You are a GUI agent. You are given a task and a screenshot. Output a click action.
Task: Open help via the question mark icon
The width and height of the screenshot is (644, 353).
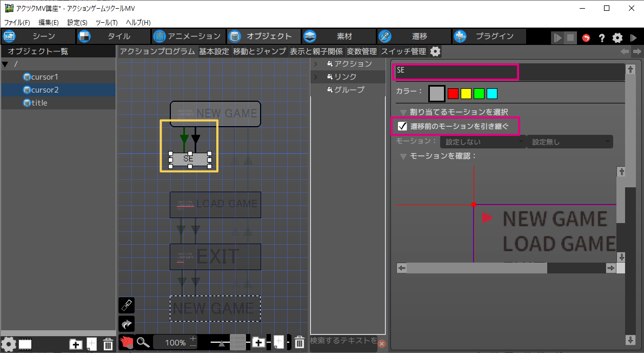click(x=601, y=38)
